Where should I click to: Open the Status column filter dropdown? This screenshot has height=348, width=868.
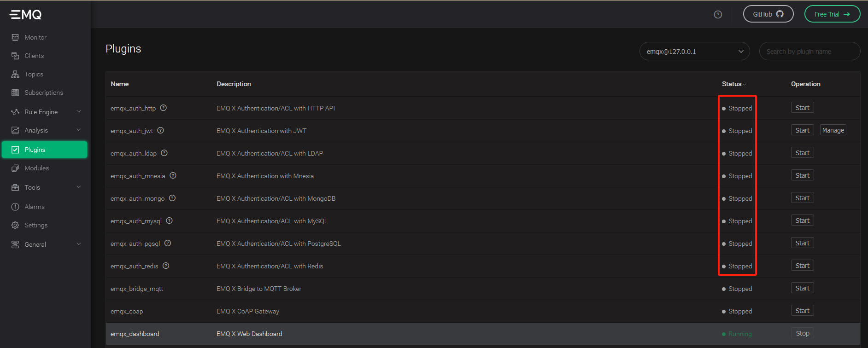745,84
